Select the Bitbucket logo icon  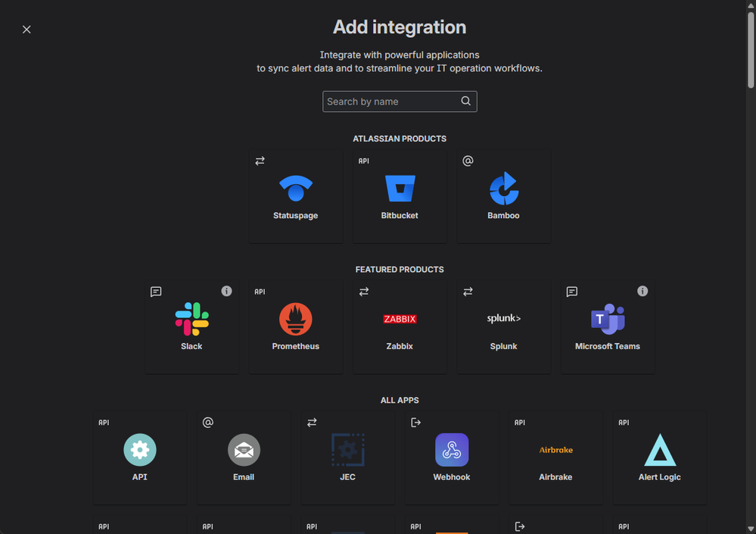(x=400, y=188)
